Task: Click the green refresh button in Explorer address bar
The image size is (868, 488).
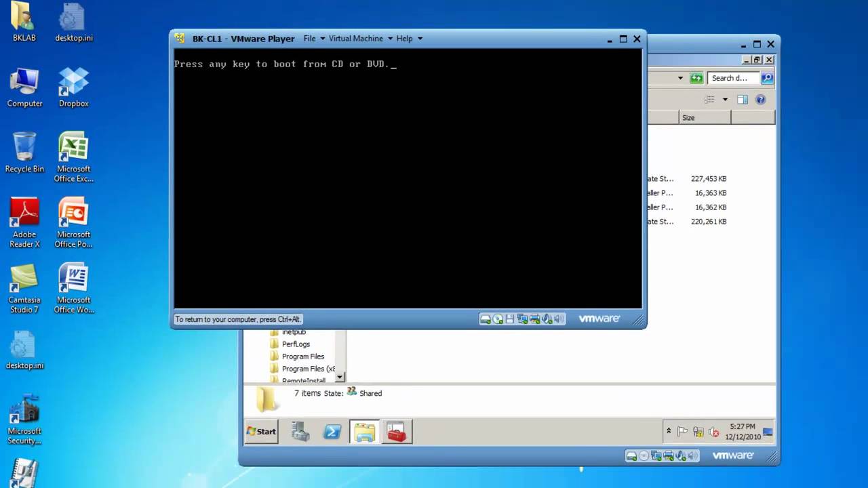Action: [x=696, y=78]
